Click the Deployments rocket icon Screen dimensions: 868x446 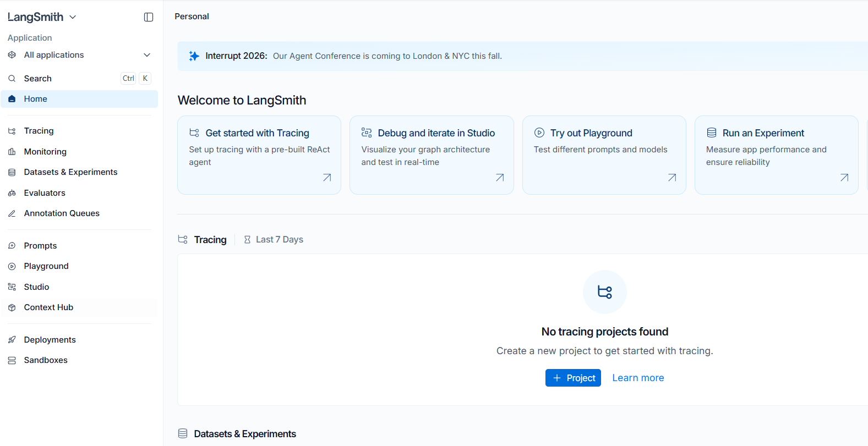point(12,340)
